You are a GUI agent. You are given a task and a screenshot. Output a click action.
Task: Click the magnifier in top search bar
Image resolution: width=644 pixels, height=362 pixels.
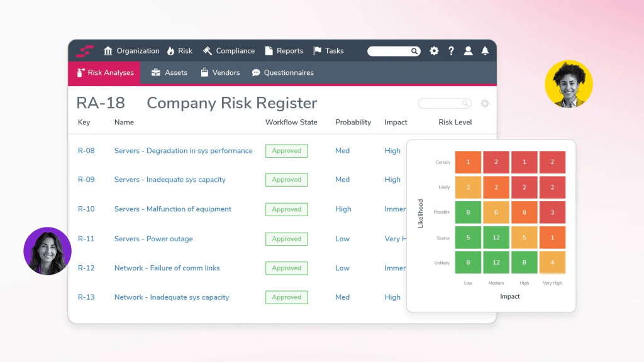[414, 52]
